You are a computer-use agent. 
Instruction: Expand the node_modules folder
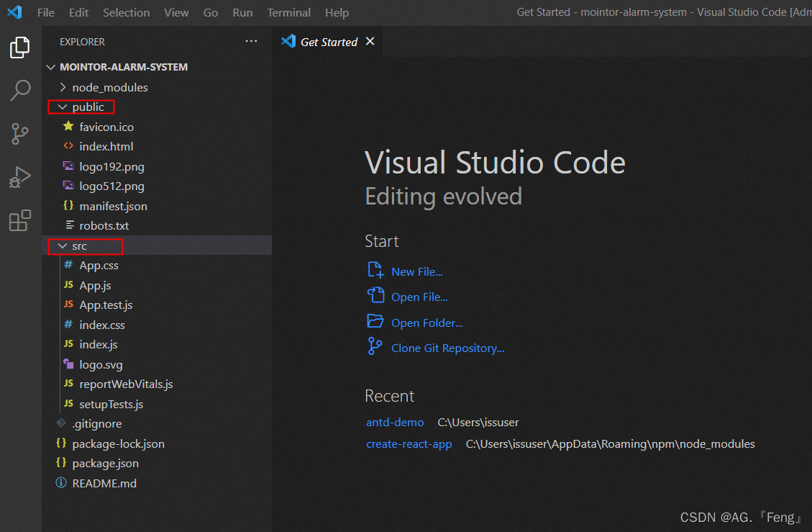(109, 87)
